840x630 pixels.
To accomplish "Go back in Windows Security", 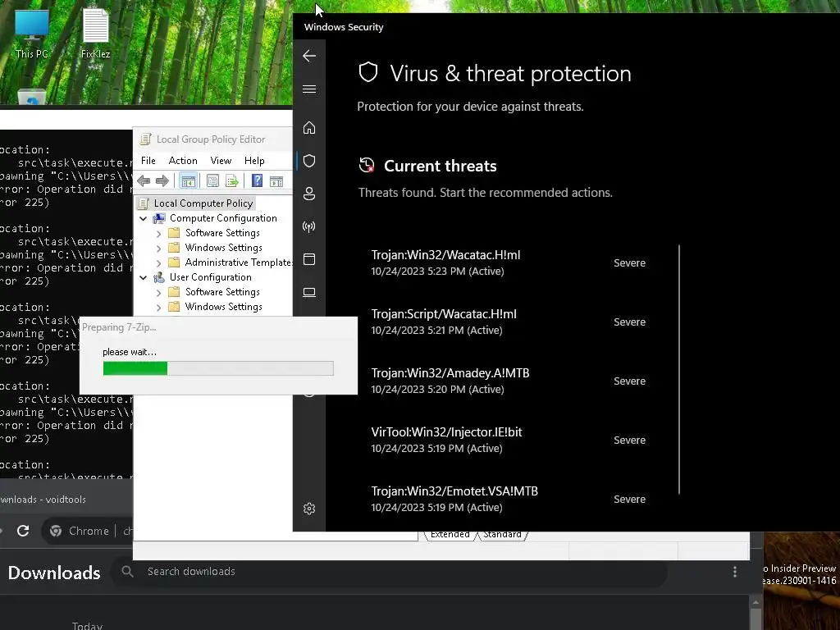I will click(x=309, y=56).
